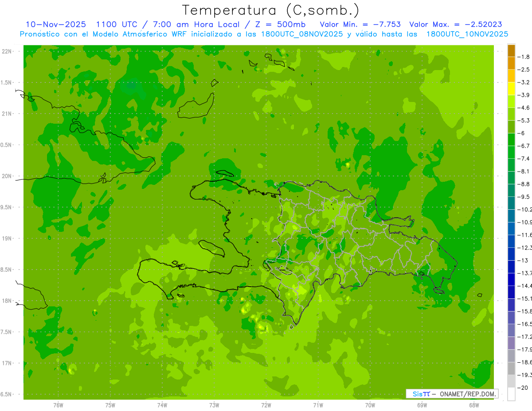The width and height of the screenshot is (532, 411).
Task: Click the 20N latitude axis label
Action: [7, 176]
